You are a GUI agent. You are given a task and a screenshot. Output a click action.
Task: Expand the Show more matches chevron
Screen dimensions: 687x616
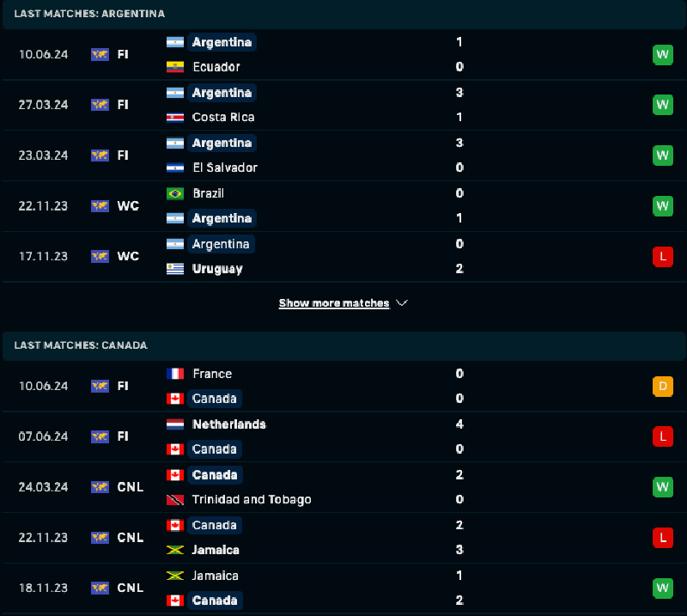pos(402,303)
